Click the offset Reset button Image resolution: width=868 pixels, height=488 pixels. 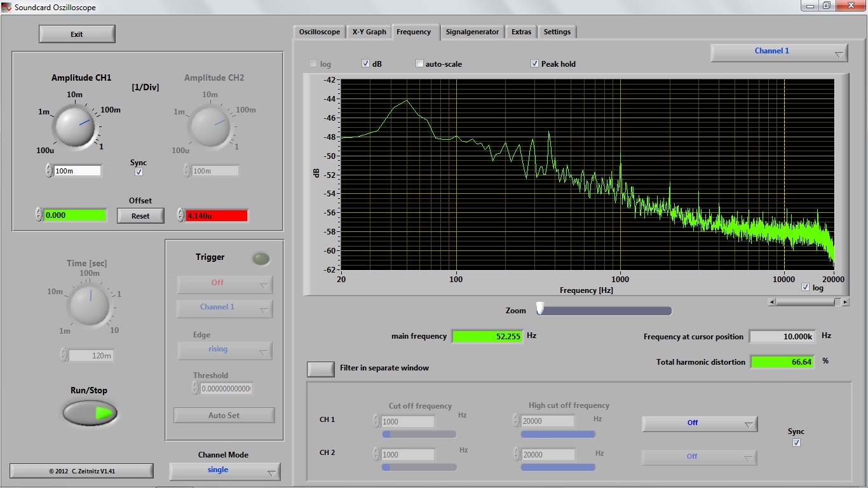coord(140,216)
